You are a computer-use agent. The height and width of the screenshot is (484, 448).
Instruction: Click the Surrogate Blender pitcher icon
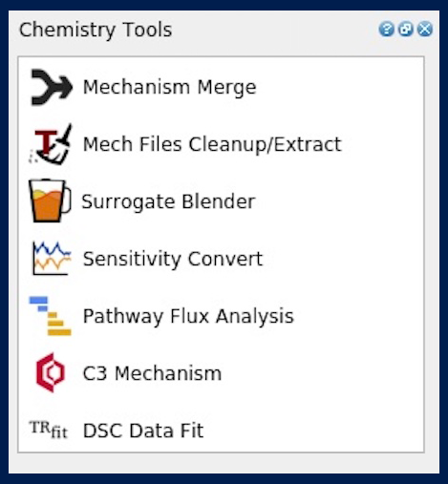pos(50,200)
